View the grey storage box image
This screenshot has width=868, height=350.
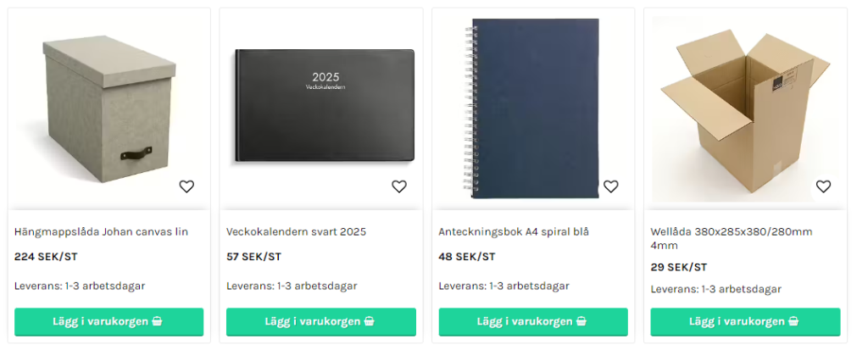point(109,109)
